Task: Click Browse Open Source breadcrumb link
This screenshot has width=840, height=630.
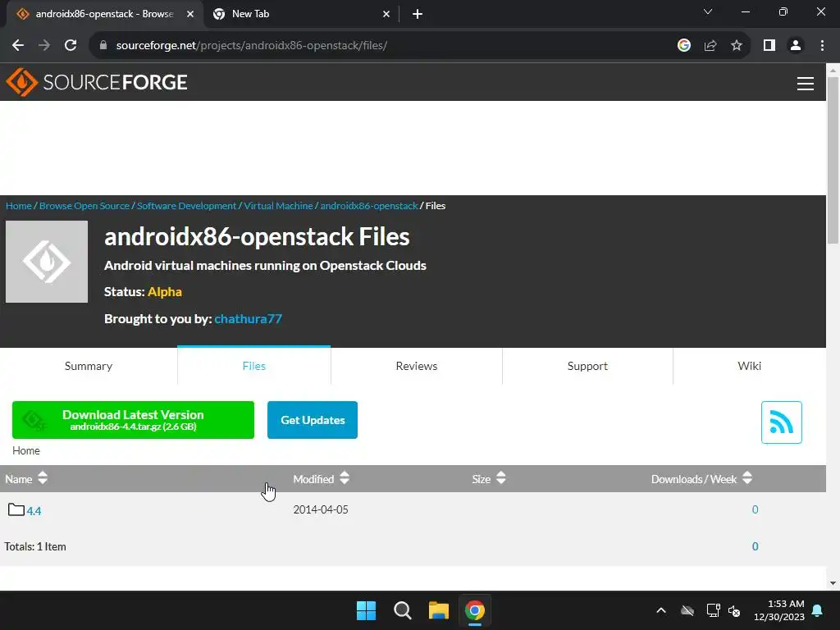Action: click(84, 206)
